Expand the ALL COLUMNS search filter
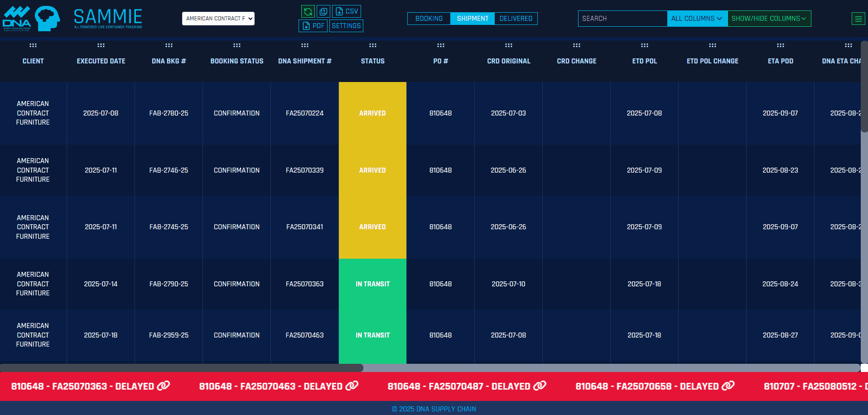Screen dimensions: 868x415 (697, 19)
